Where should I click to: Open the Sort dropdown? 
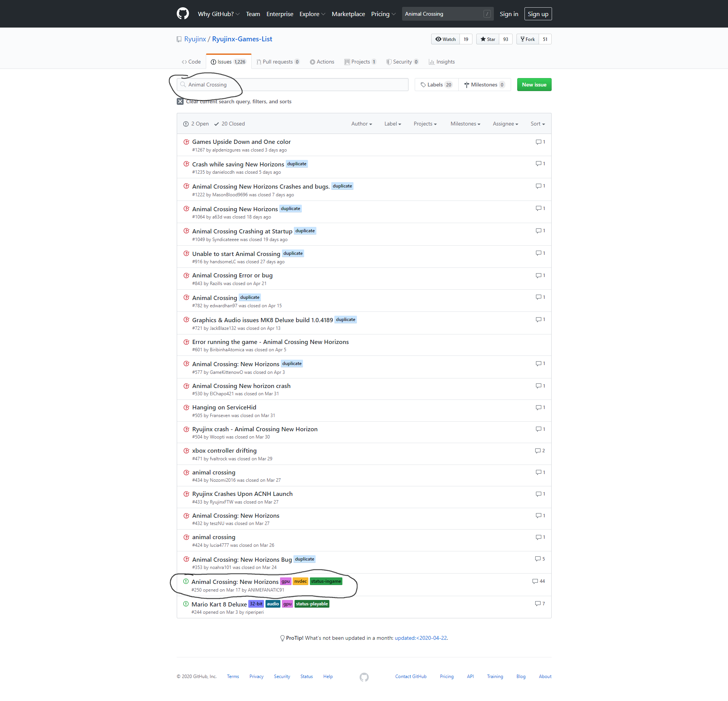(x=537, y=124)
